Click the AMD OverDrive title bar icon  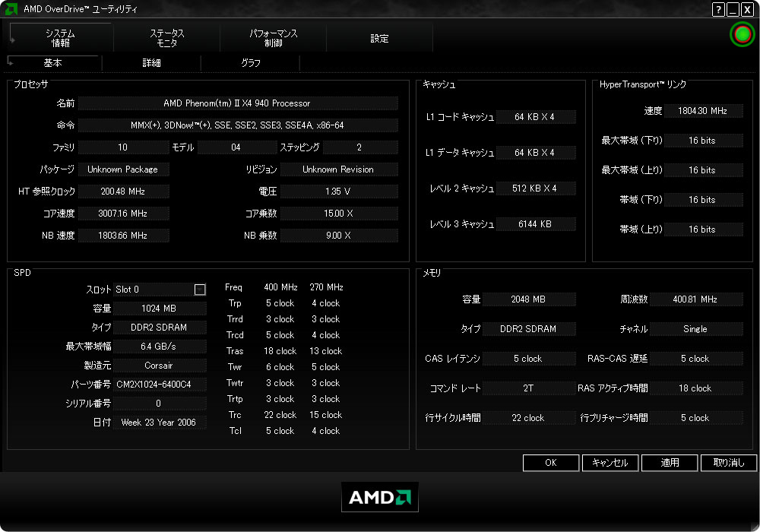pos(11,8)
